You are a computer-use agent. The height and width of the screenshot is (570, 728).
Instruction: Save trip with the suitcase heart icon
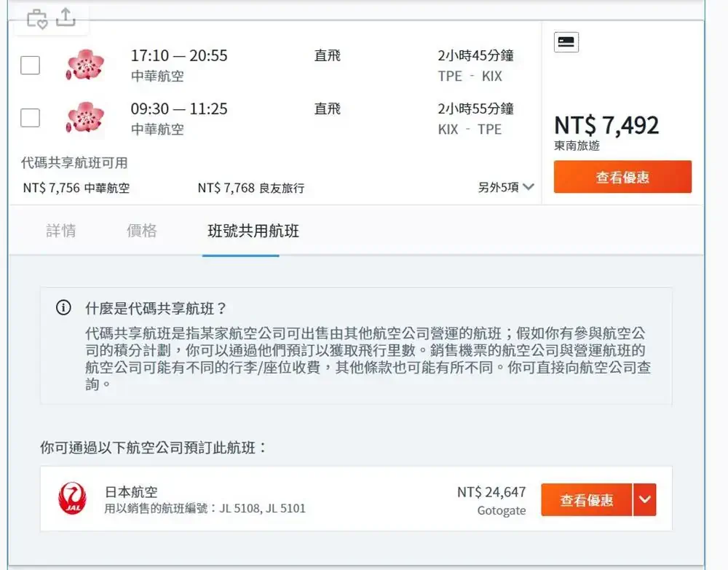[37, 19]
